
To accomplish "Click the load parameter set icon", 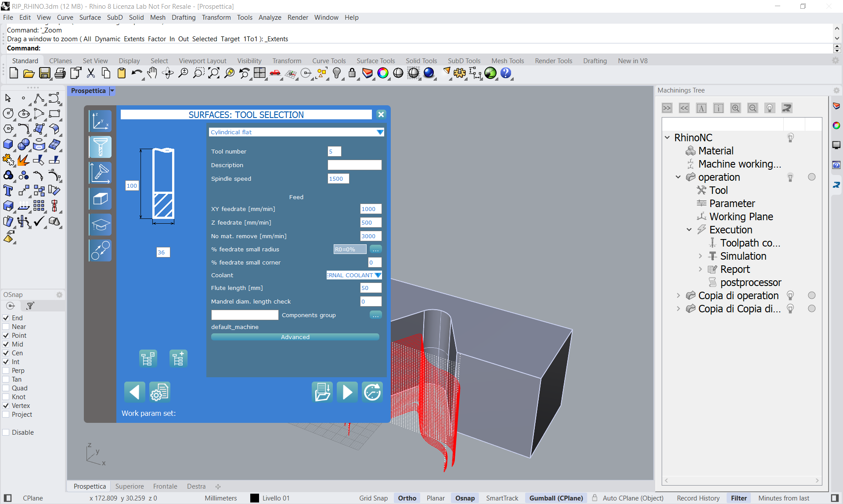I will tap(322, 392).
